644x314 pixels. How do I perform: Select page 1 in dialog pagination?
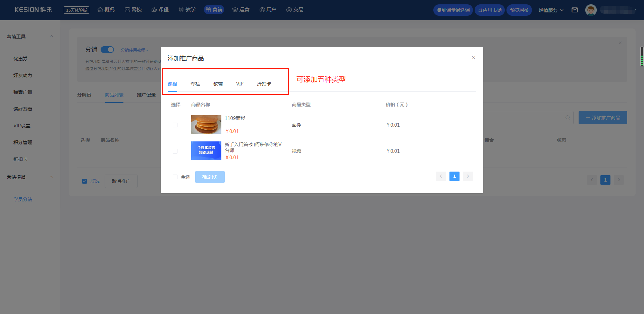[x=454, y=176]
